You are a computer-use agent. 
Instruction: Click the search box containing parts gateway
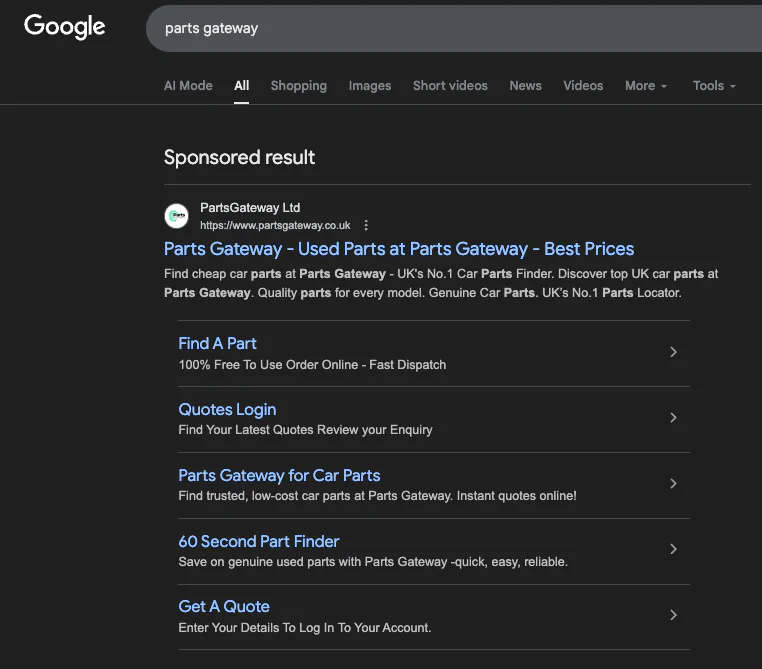pos(454,28)
